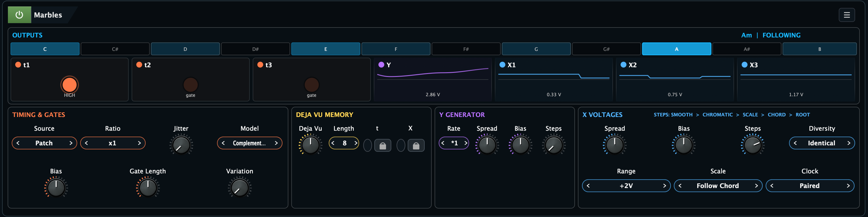
Task: Select the CHORD steps mode
Action: click(776, 115)
